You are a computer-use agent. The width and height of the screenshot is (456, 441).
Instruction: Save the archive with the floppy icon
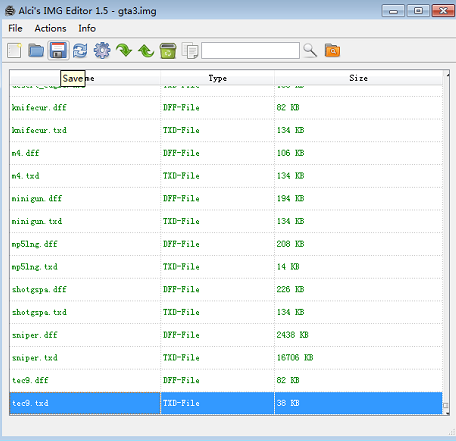coord(58,51)
